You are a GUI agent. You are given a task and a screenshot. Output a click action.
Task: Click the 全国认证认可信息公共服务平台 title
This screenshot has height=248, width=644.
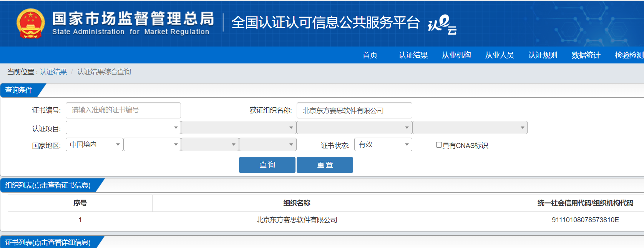coord(325,23)
